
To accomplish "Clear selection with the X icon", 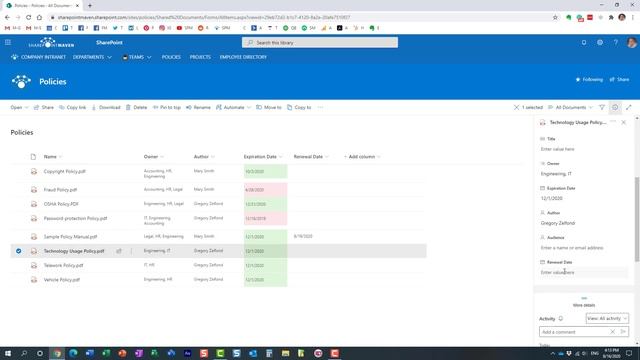I will [x=516, y=107].
